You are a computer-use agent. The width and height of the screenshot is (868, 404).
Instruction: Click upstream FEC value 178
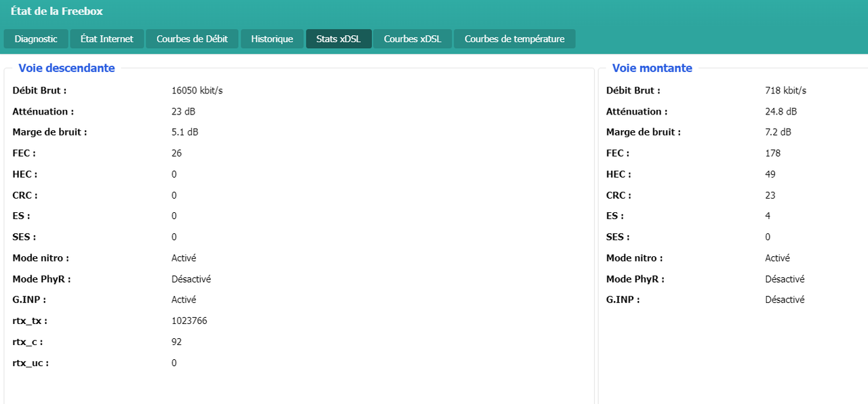[x=773, y=153]
